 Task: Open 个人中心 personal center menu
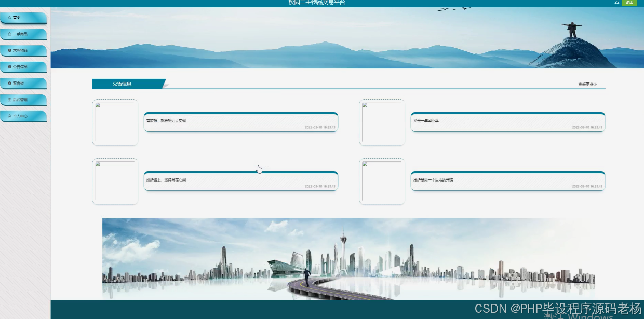[x=23, y=116]
